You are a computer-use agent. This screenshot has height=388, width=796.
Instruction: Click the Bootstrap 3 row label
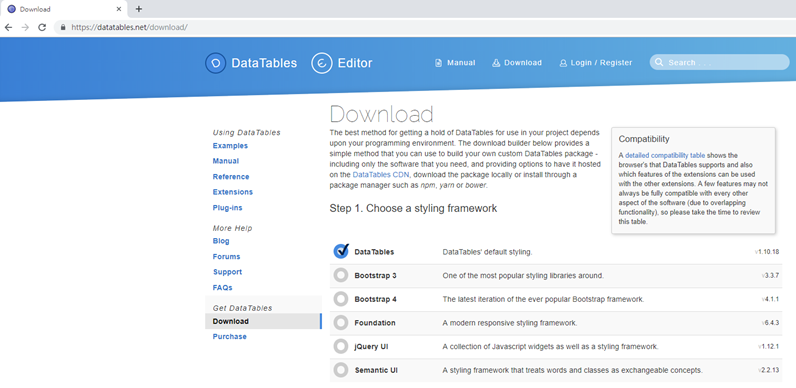(376, 276)
